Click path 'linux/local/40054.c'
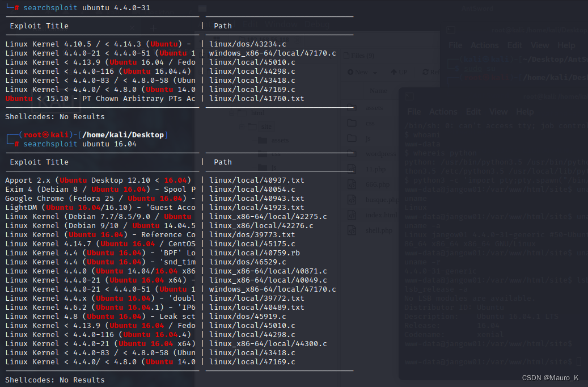 (252, 189)
